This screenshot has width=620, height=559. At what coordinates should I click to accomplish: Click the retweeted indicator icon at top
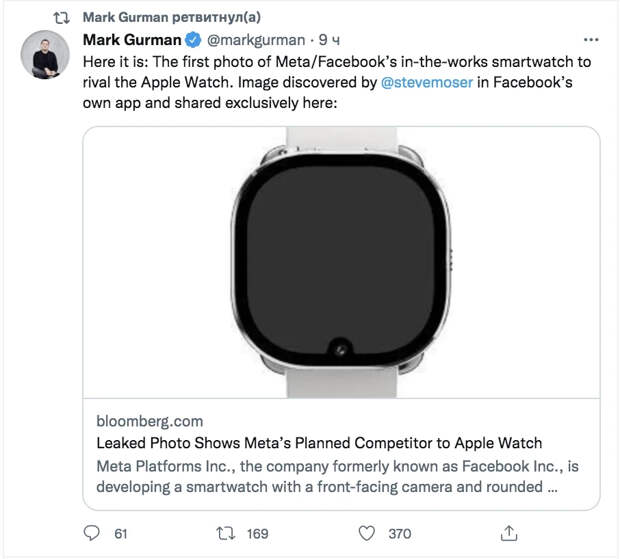pos(62,18)
